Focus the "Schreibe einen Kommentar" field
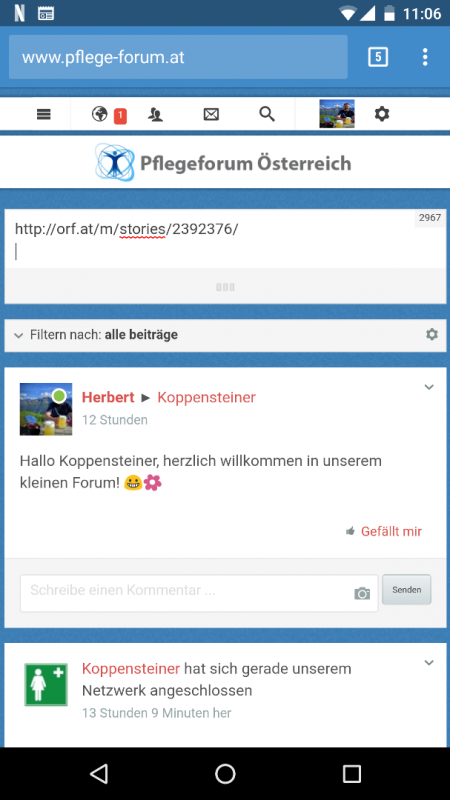This screenshot has width=450, height=800. (x=199, y=593)
